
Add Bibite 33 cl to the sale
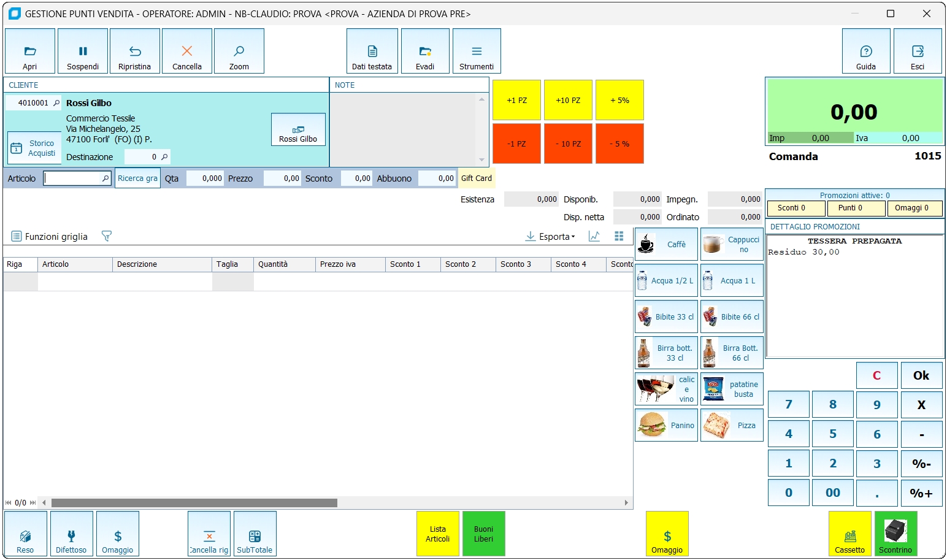666,316
